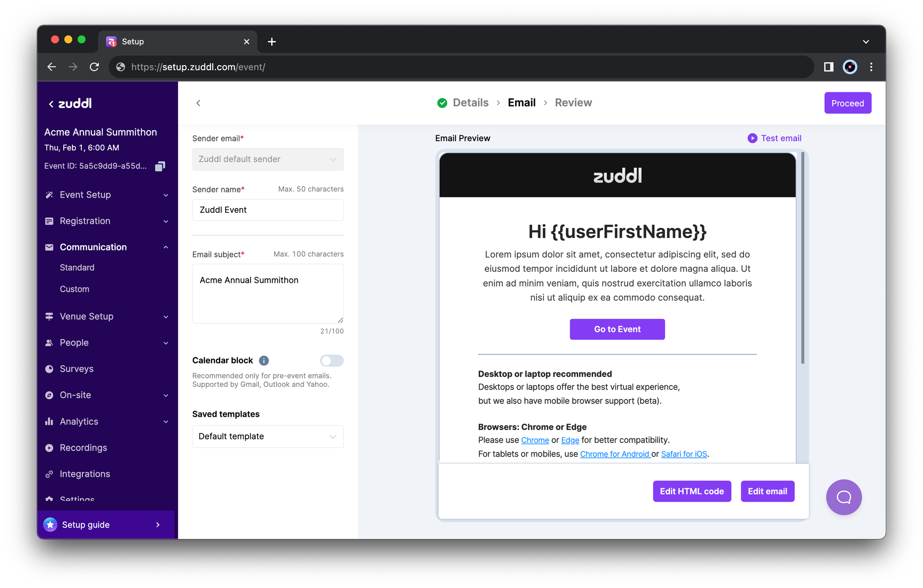Select Custom under Communication

tap(75, 289)
